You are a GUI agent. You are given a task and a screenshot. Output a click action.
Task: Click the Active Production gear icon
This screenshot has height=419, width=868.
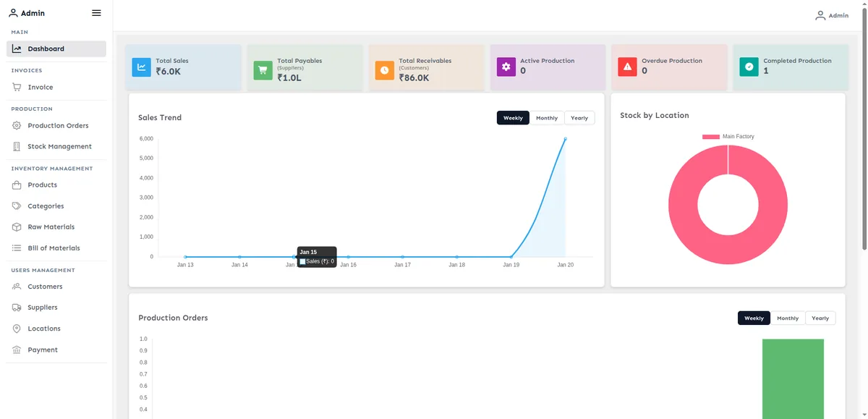point(506,67)
